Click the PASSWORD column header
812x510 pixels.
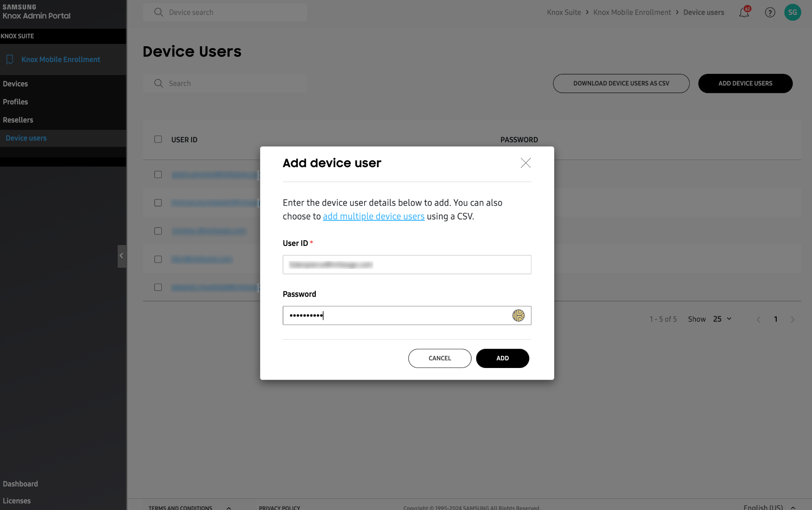pyautogui.click(x=519, y=140)
